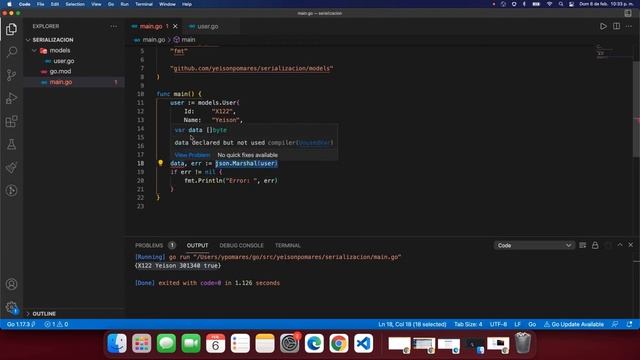
Task: Split the editor to the right
Action: pyautogui.click(x=616, y=26)
